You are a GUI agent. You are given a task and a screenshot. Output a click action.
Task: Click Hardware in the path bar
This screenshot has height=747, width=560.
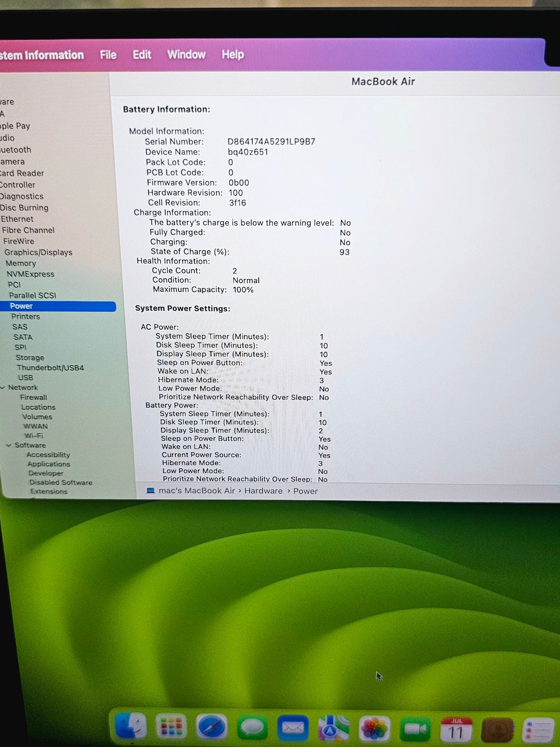point(263,491)
